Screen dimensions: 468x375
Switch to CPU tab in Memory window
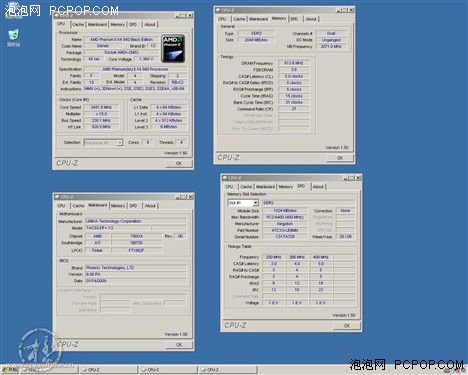coord(222,19)
